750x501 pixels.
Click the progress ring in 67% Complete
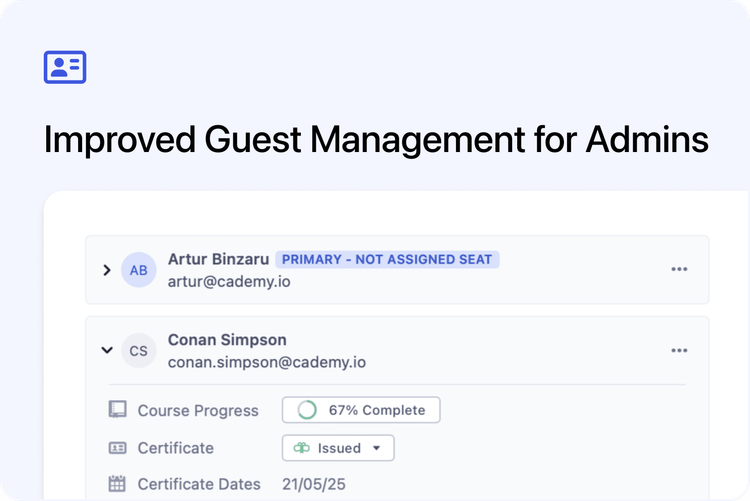point(307,410)
